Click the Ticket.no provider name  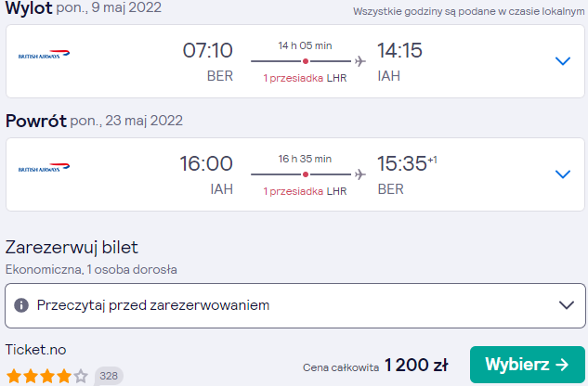pyautogui.click(x=35, y=350)
